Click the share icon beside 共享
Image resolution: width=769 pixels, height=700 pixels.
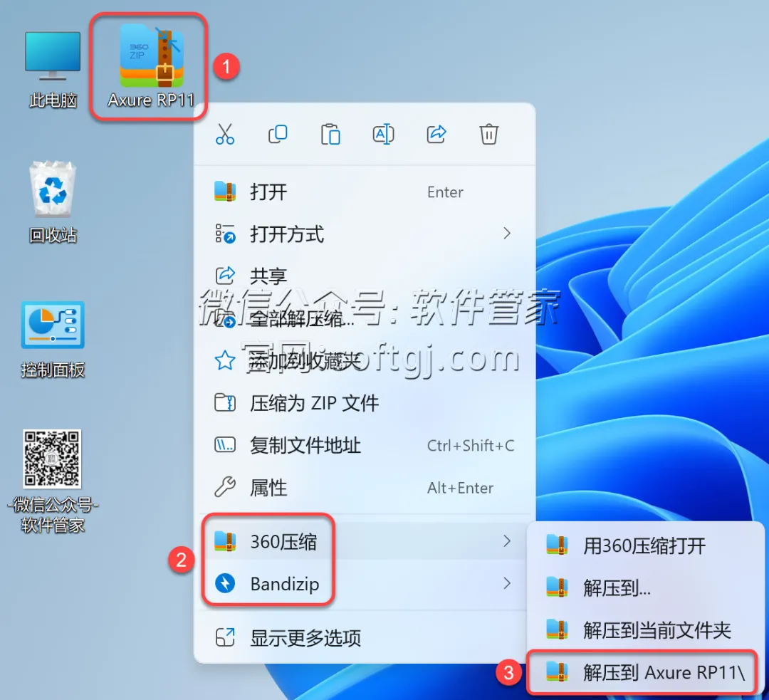225,276
